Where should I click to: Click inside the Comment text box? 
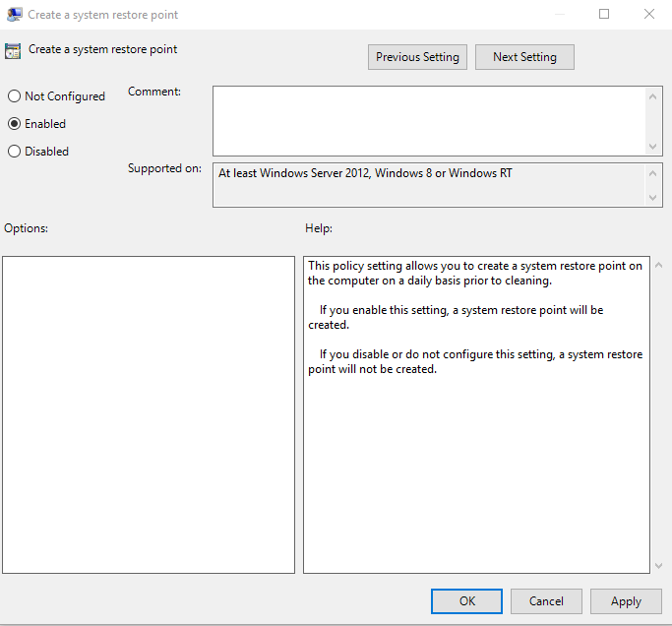pos(429,121)
